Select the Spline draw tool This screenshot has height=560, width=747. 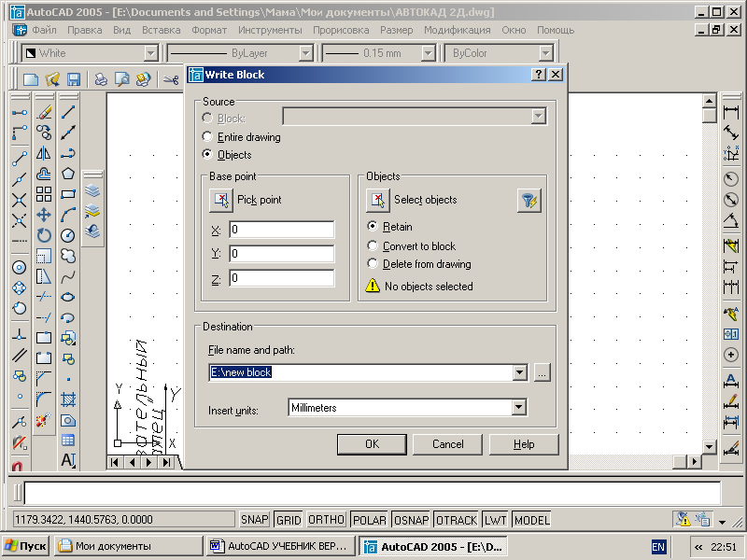68,276
